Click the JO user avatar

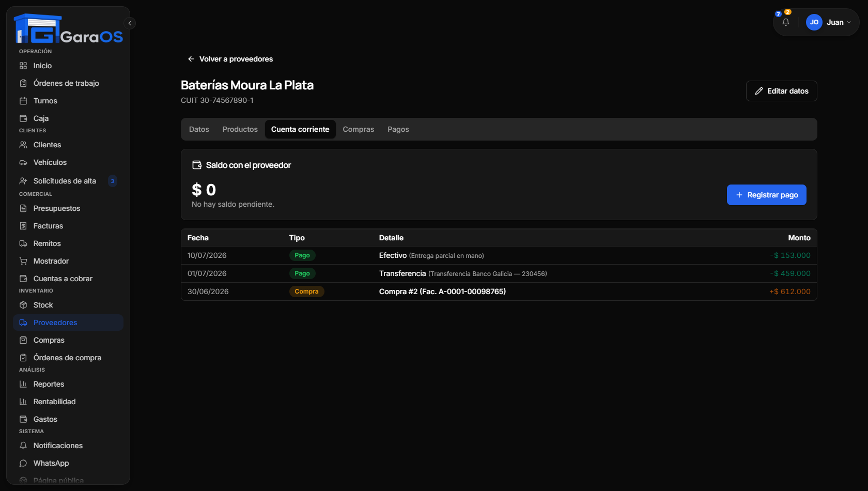point(814,22)
